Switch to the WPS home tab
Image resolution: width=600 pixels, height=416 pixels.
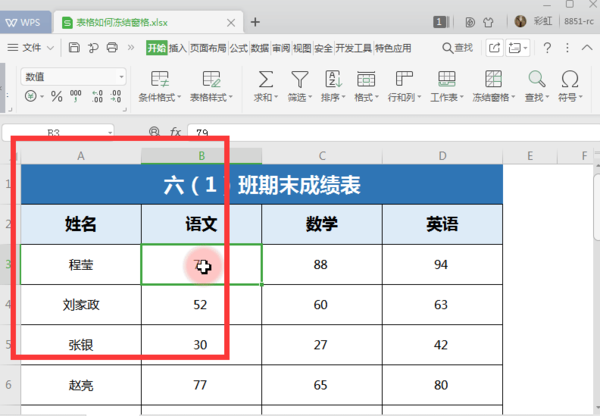pyautogui.click(x=24, y=23)
